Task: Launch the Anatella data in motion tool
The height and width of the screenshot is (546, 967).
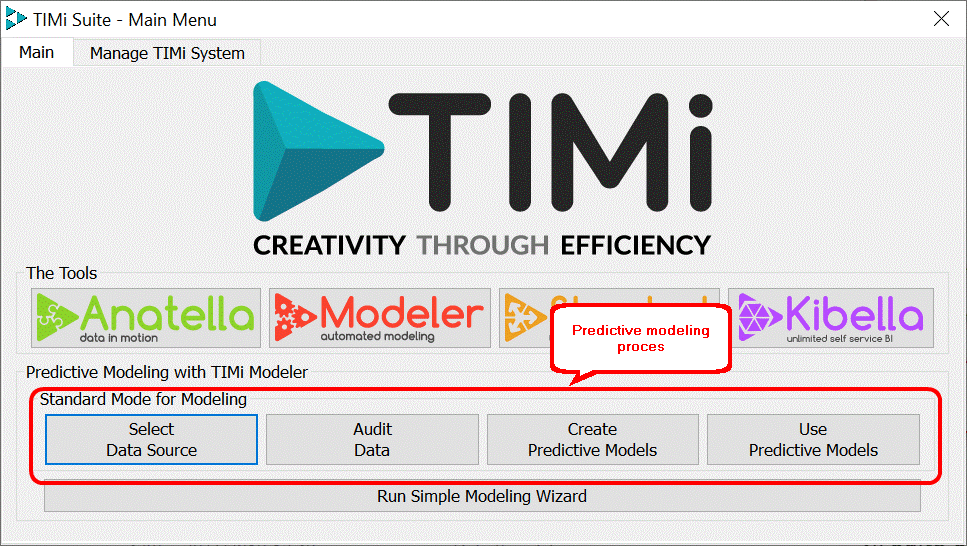Action: [x=146, y=318]
